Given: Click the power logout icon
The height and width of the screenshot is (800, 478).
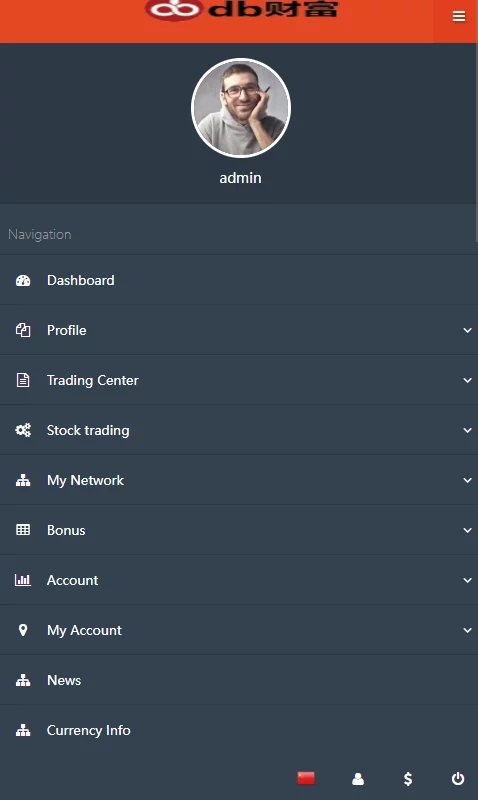Looking at the screenshot, I should tap(458, 779).
